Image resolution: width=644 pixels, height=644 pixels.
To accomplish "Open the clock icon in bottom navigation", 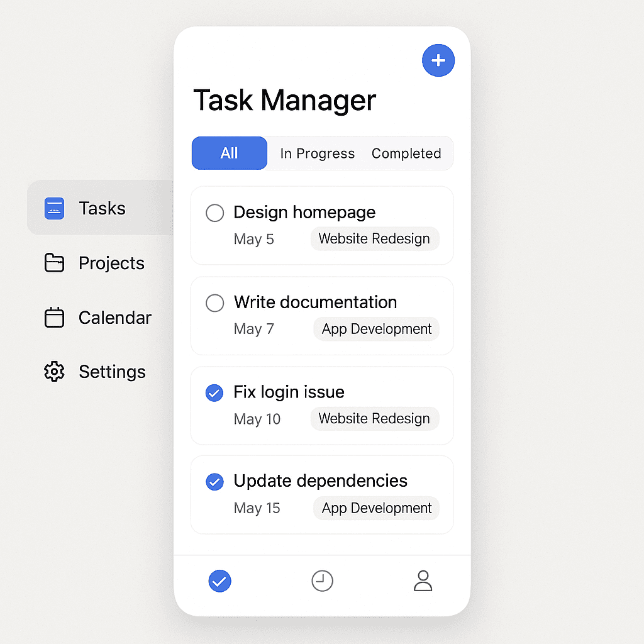I will click(x=322, y=580).
